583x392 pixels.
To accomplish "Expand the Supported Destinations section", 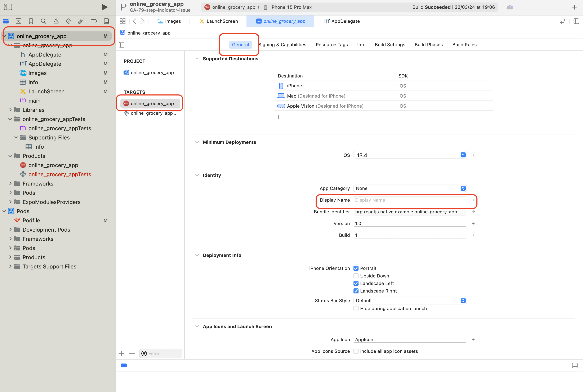I will pyautogui.click(x=197, y=58).
